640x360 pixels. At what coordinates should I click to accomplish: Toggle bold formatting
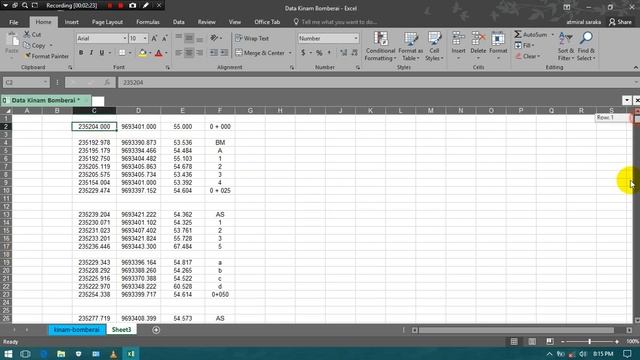(x=81, y=53)
